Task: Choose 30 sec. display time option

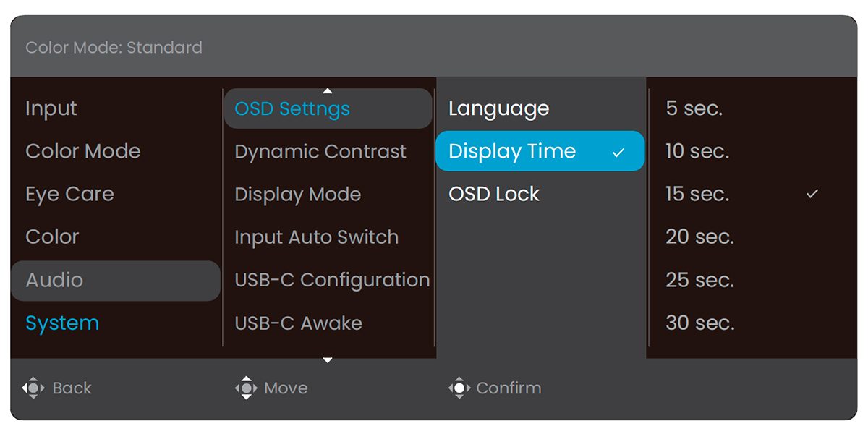Action: pyautogui.click(x=752, y=323)
